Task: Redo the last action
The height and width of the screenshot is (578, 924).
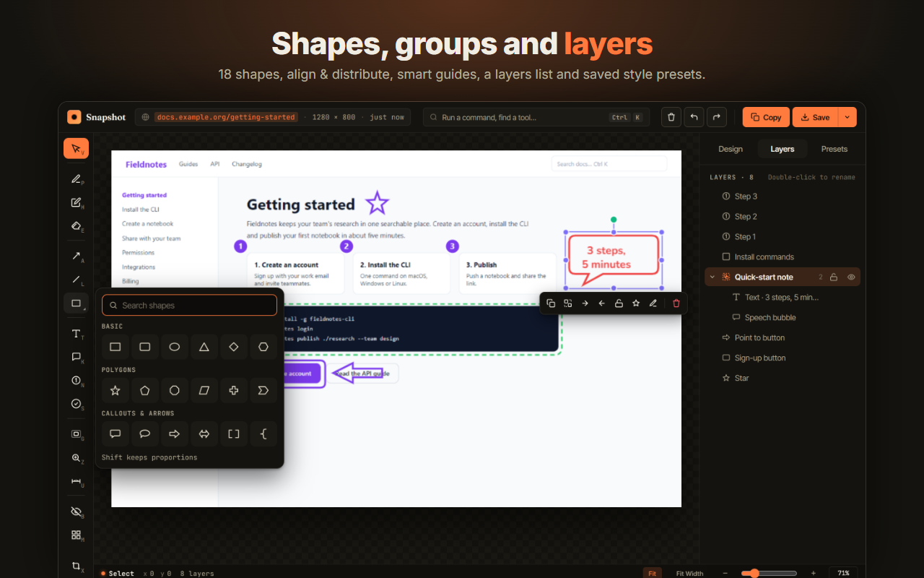Action: pos(717,117)
